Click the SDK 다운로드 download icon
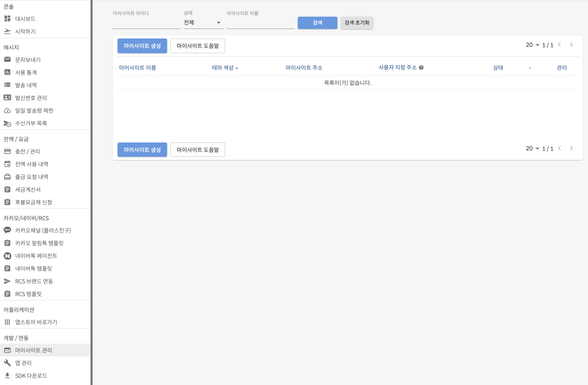588x385 pixels. (7, 375)
